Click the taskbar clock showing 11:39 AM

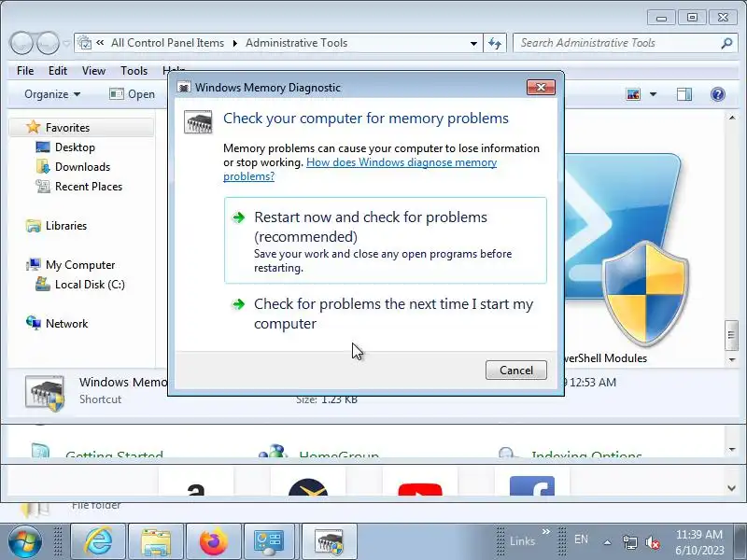click(698, 542)
